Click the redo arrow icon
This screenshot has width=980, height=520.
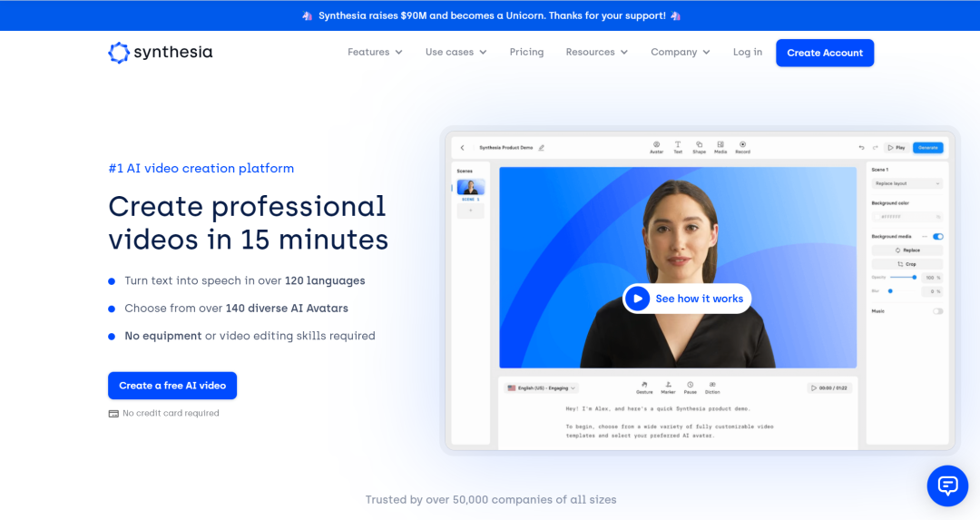(x=875, y=148)
